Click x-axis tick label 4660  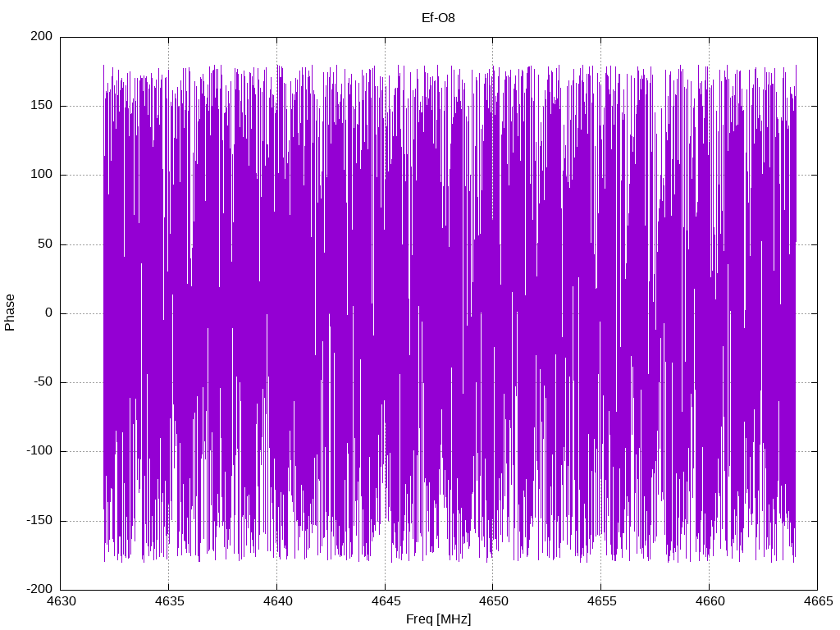coord(710,601)
